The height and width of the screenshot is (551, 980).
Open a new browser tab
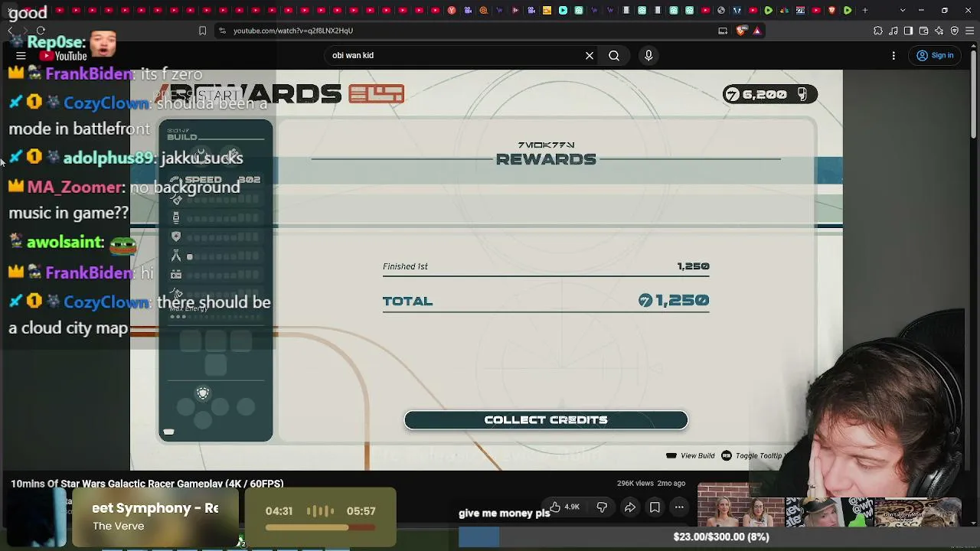click(x=865, y=10)
